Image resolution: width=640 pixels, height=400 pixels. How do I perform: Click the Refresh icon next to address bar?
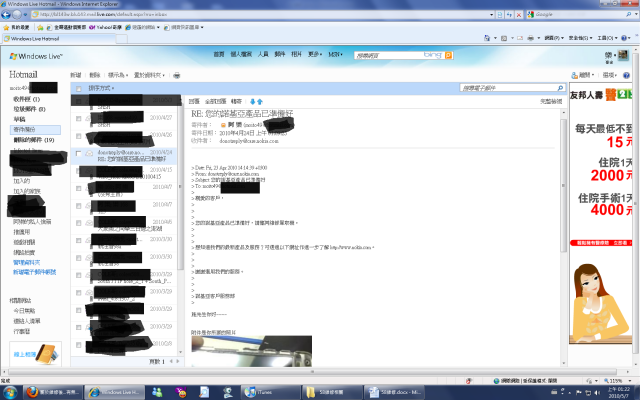pyautogui.click(x=509, y=15)
